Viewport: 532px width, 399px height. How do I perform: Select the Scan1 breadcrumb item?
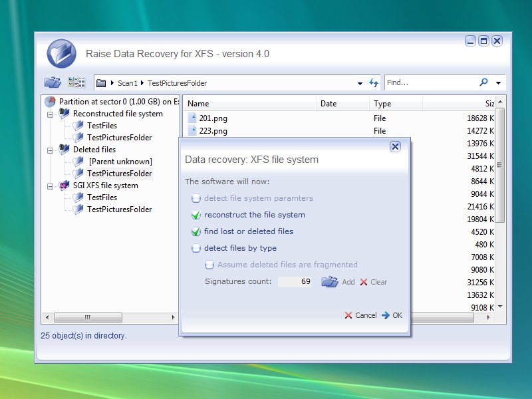(126, 82)
